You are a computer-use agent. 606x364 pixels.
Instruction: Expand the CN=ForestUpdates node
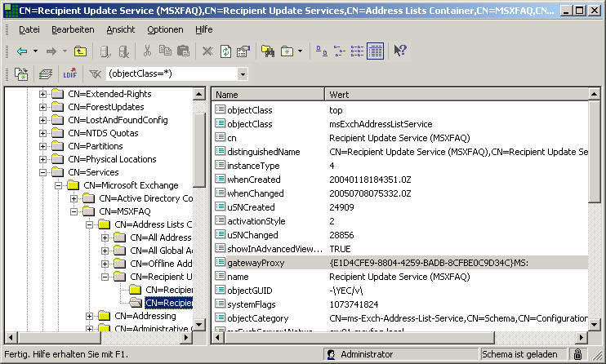click(x=43, y=107)
